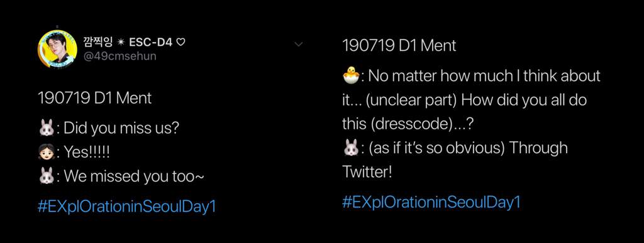The width and height of the screenshot is (644, 243).
Task: Click the 'this (dresscode)...?' text line
Action: pyautogui.click(x=409, y=124)
